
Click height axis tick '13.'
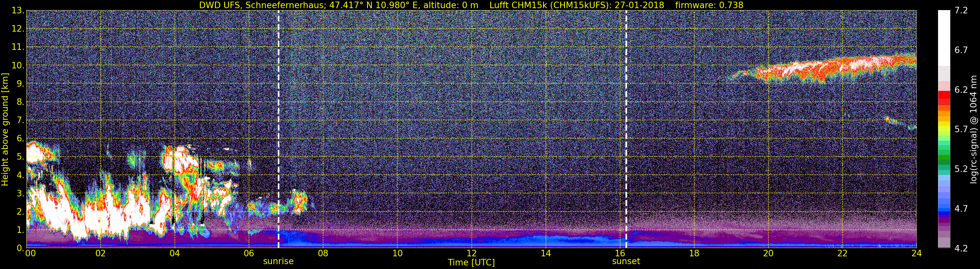click(x=18, y=10)
